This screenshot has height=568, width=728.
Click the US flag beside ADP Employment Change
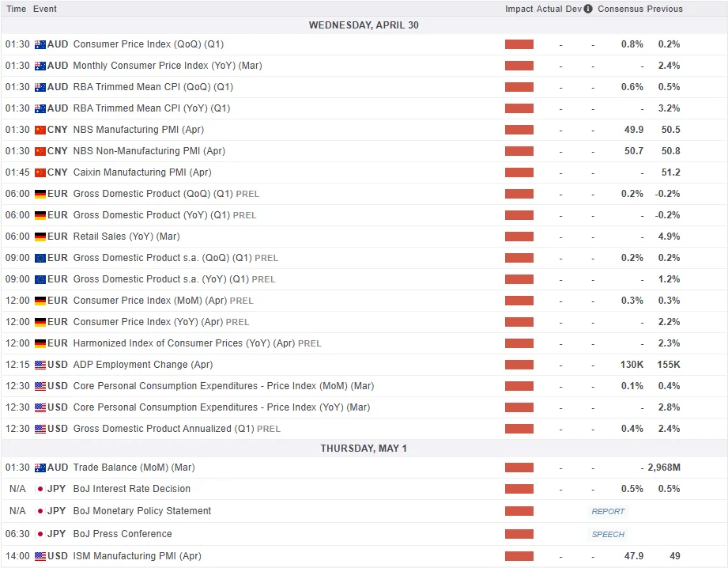click(x=40, y=365)
